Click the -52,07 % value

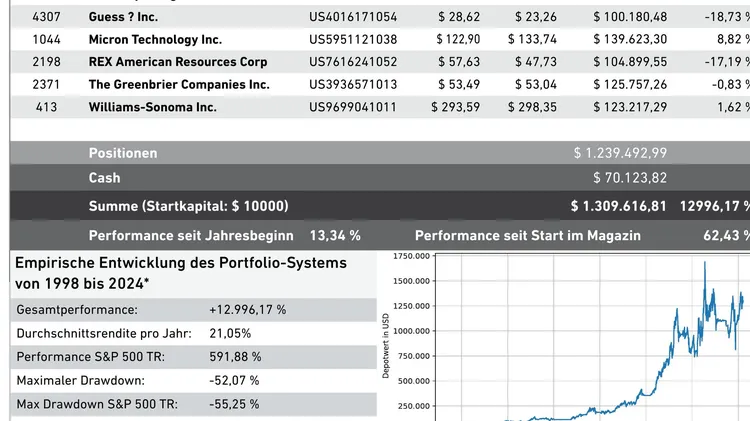tap(234, 380)
